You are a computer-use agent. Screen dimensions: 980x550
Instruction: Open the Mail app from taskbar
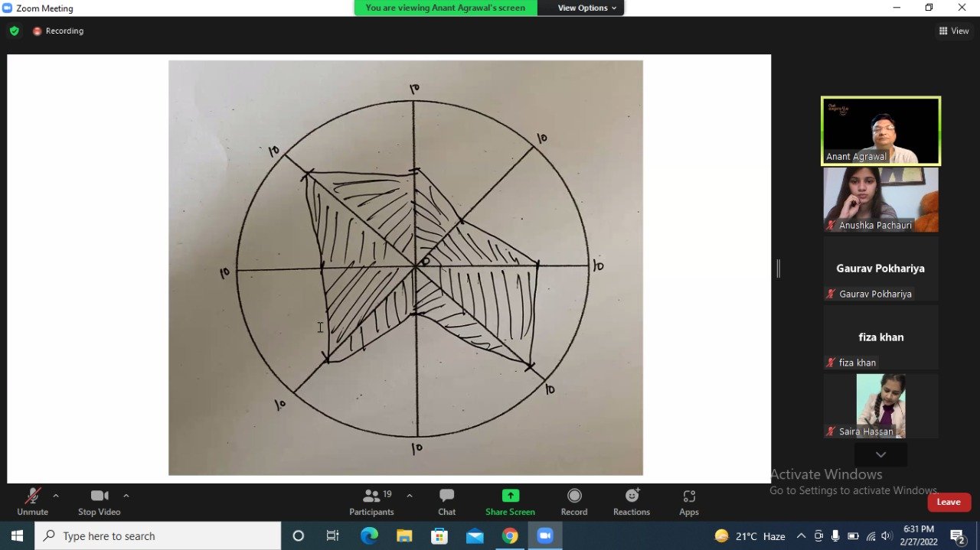pos(475,536)
